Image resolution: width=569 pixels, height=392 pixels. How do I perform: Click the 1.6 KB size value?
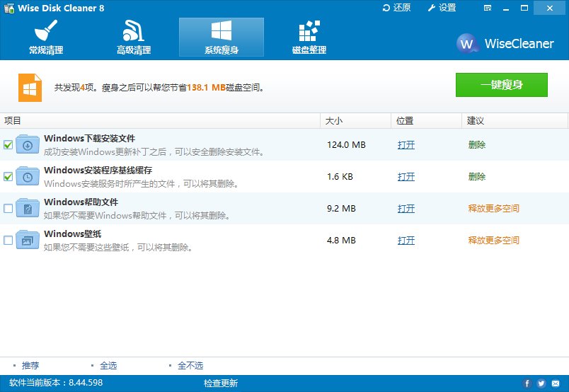(x=340, y=177)
